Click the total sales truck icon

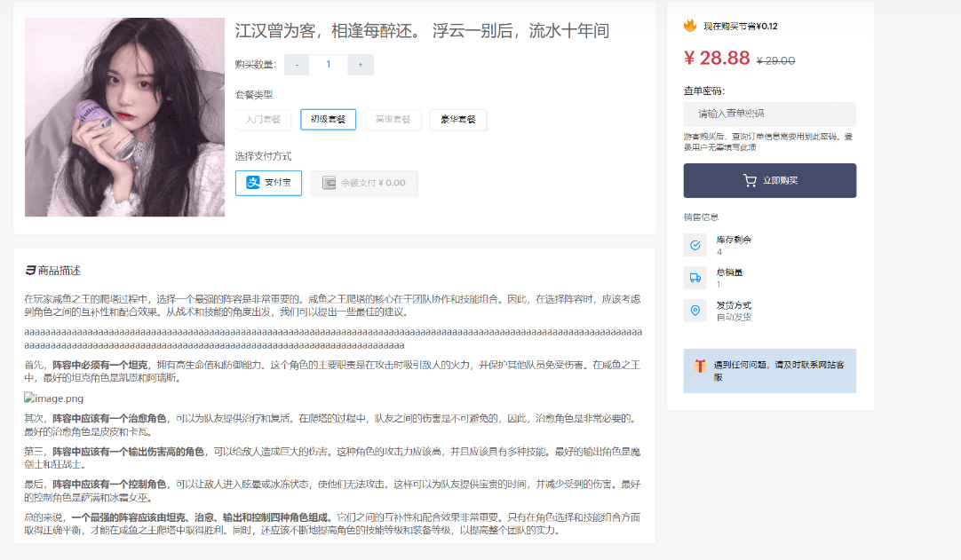pos(695,278)
